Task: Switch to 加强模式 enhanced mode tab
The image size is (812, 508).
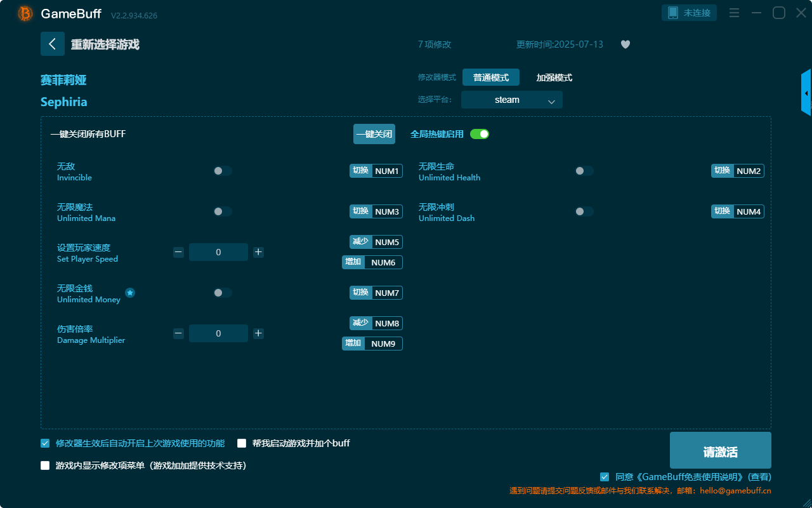Action: (554, 77)
